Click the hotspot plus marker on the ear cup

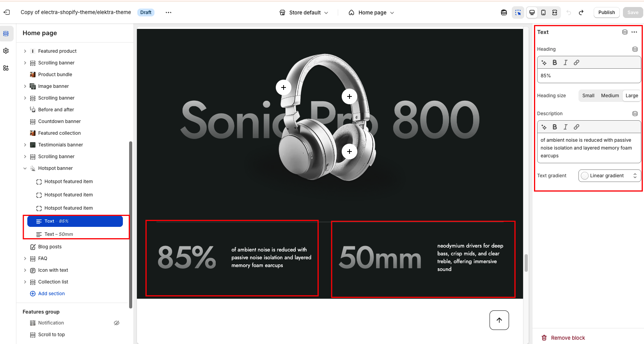(349, 152)
